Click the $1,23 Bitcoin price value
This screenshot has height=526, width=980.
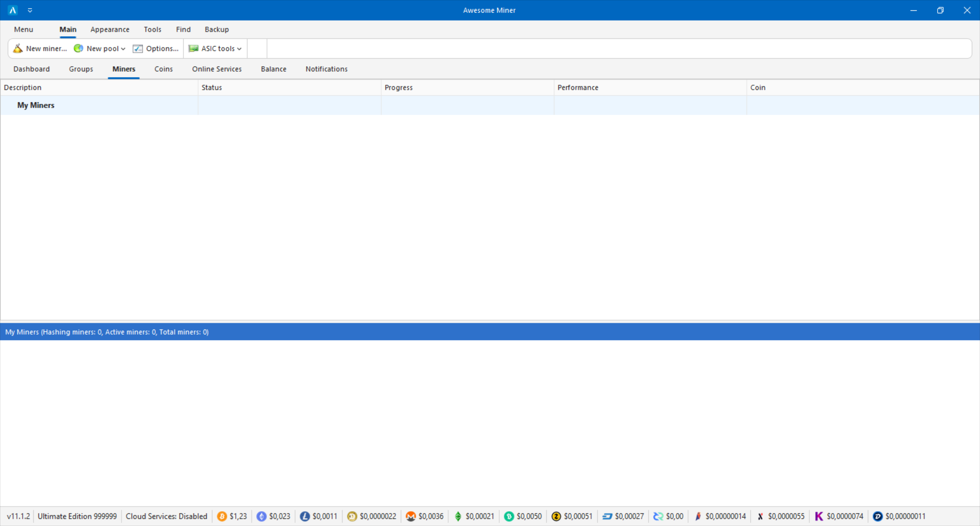238,516
